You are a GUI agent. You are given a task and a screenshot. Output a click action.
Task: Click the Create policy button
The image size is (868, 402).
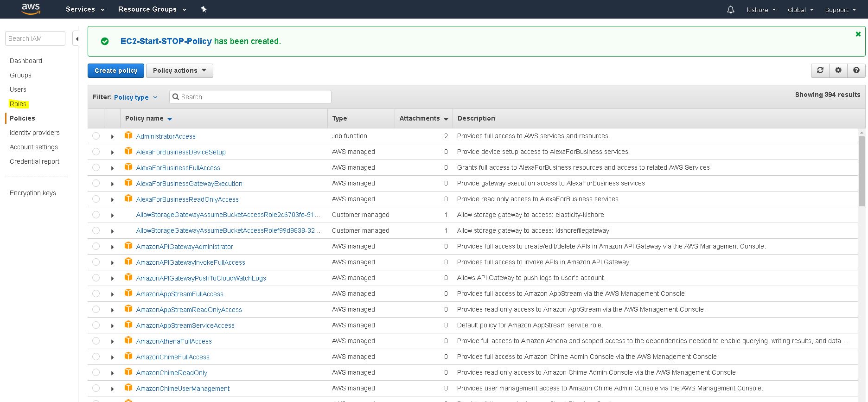[x=116, y=70]
